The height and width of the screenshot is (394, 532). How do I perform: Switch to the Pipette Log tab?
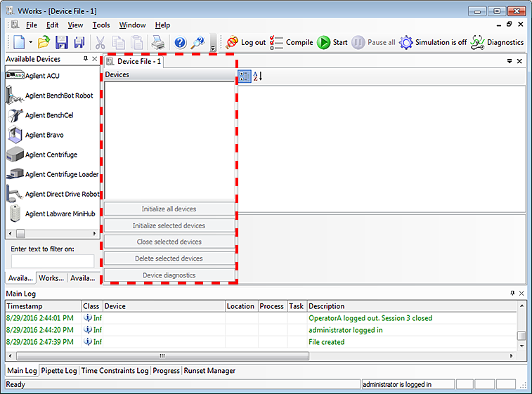60,371
